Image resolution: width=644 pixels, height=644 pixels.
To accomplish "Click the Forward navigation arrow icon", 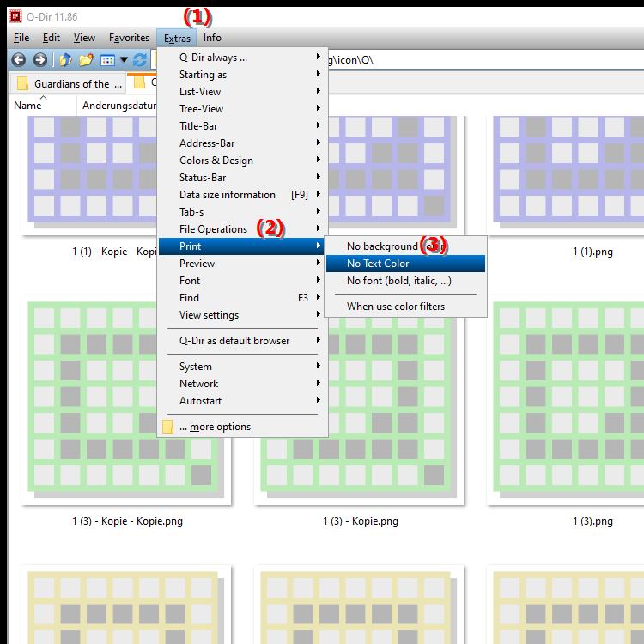I will 39,60.
